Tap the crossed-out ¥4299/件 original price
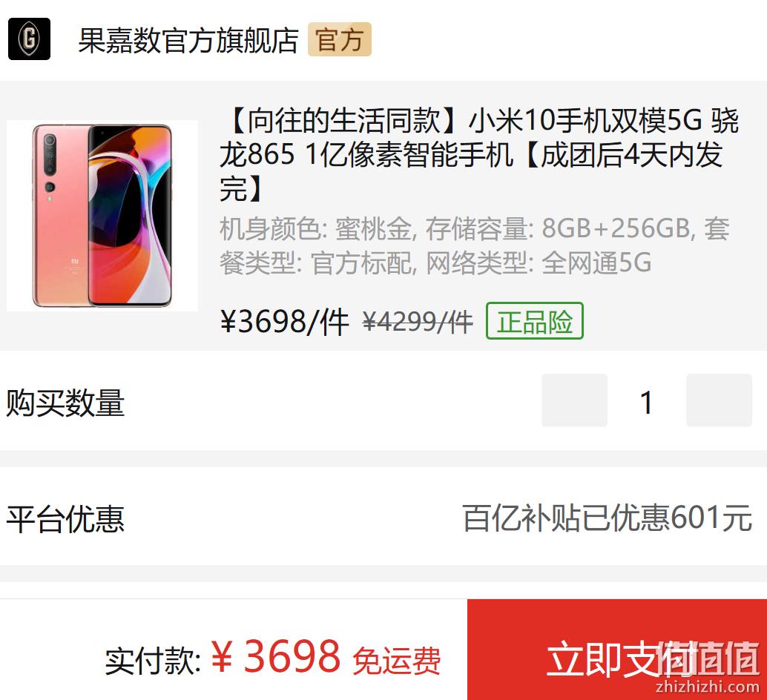 pyautogui.click(x=418, y=323)
